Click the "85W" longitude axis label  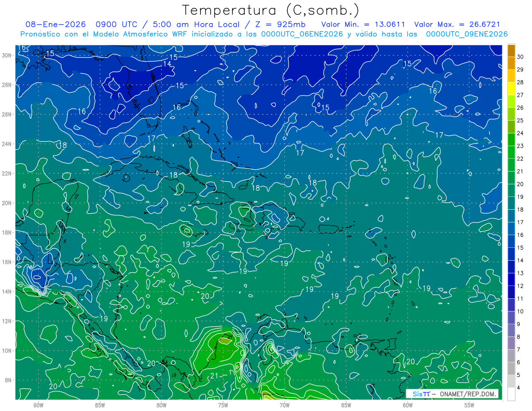(x=100, y=405)
